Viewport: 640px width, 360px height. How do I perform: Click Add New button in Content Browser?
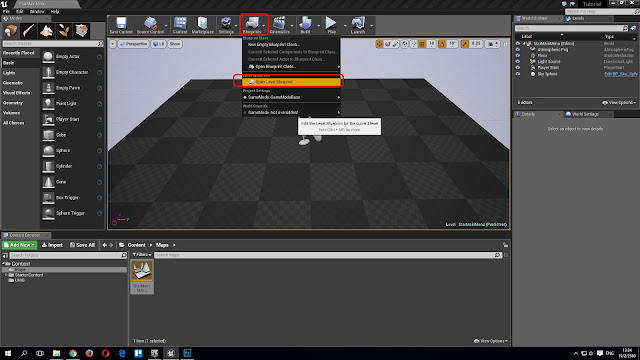(19, 245)
